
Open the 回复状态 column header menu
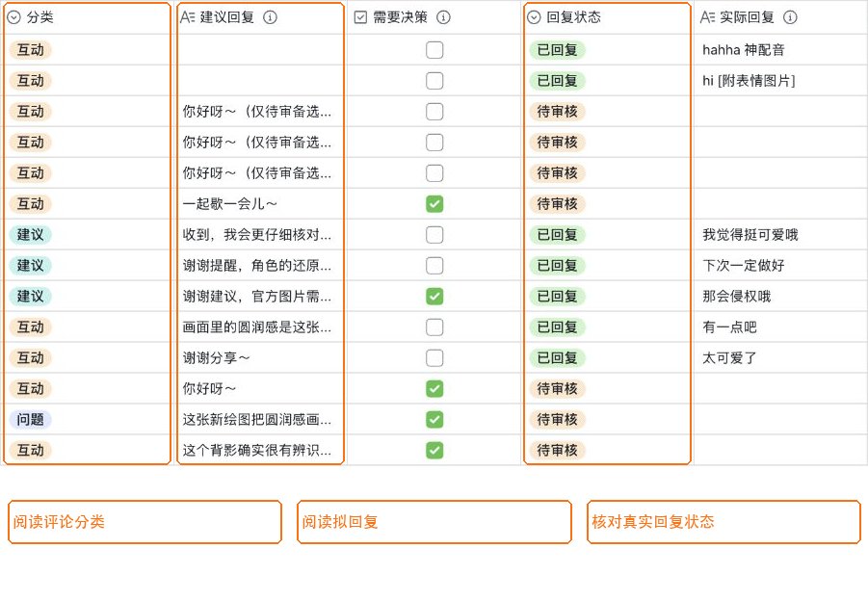607,17
